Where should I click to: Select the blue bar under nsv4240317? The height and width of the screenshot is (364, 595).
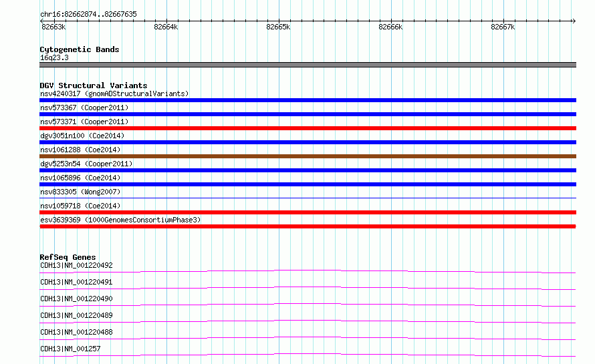(308, 100)
